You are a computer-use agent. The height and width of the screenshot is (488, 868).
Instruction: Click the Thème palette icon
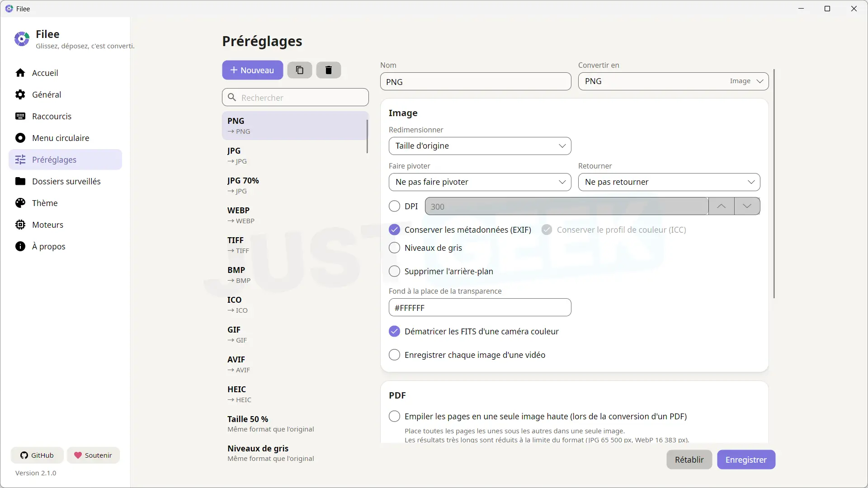[x=20, y=203]
